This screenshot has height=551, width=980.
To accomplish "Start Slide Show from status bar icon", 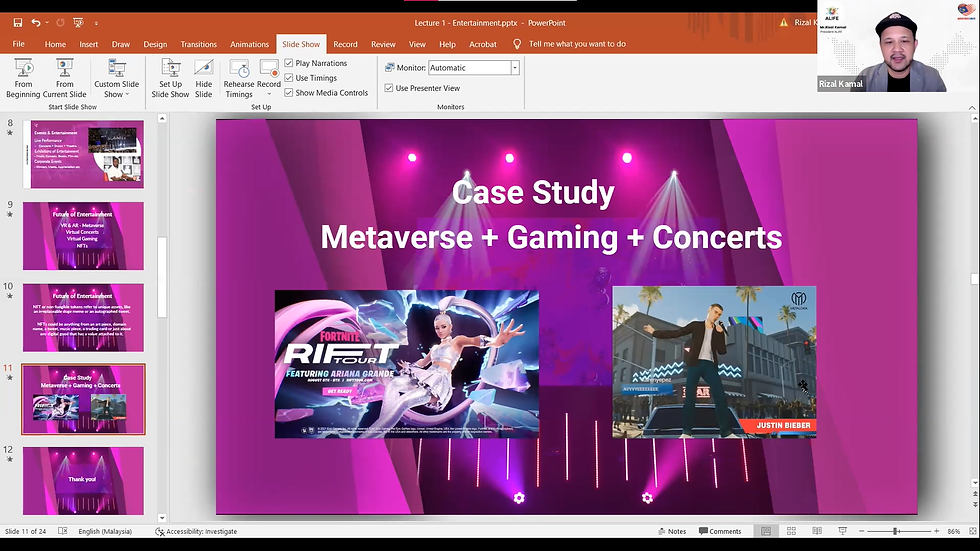I will [x=842, y=531].
